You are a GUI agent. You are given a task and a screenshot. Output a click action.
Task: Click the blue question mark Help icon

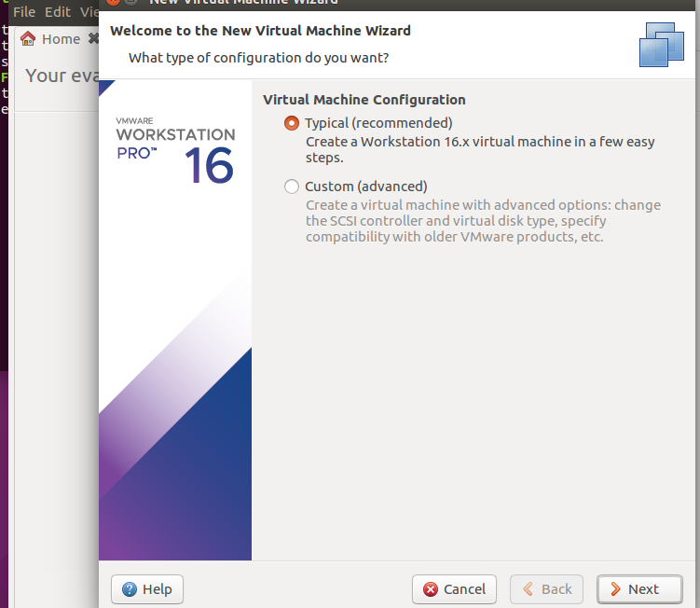tap(130, 589)
